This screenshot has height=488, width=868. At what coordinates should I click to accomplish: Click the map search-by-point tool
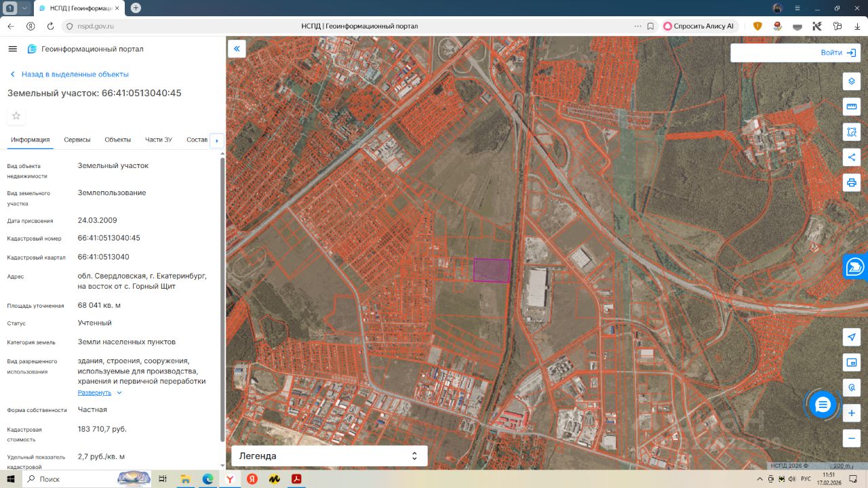(852, 387)
